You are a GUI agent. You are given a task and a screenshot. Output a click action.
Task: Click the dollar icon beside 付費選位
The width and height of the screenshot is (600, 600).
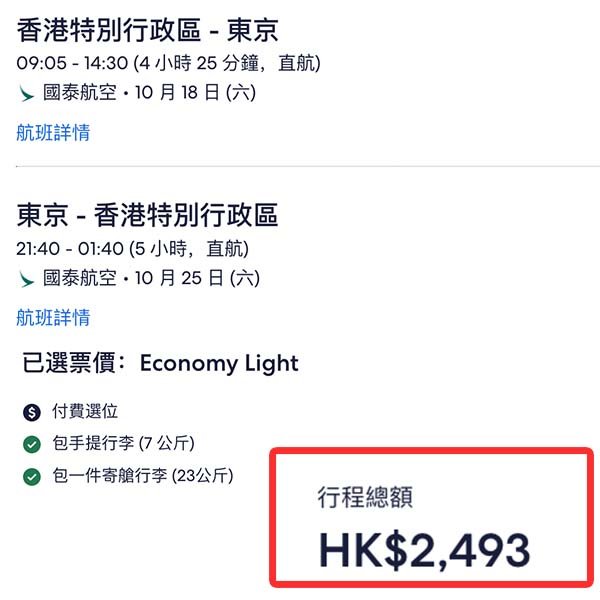point(32,411)
